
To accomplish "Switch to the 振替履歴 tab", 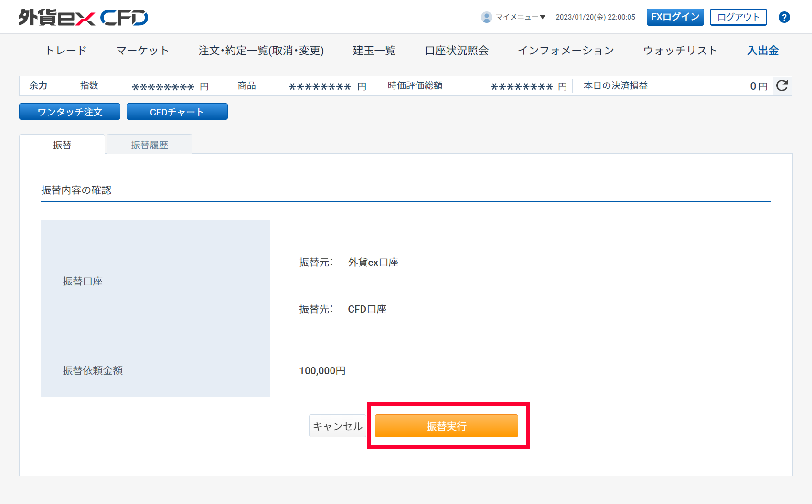I will [x=150, y=145].
